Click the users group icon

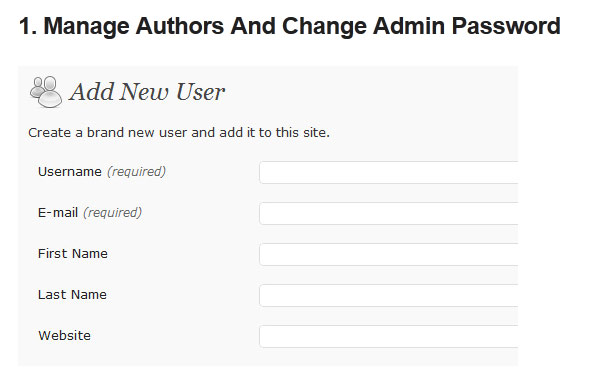coord(46,92)
